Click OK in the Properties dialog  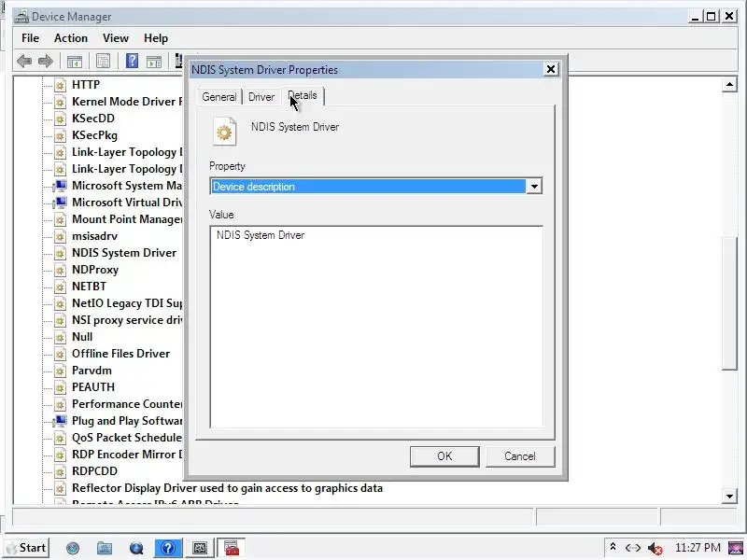coord(444,456)
